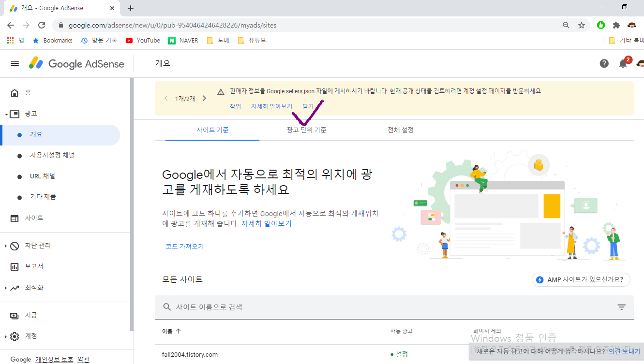
Task: Collapse the 광고 section in sidebar
Action: 6,114
